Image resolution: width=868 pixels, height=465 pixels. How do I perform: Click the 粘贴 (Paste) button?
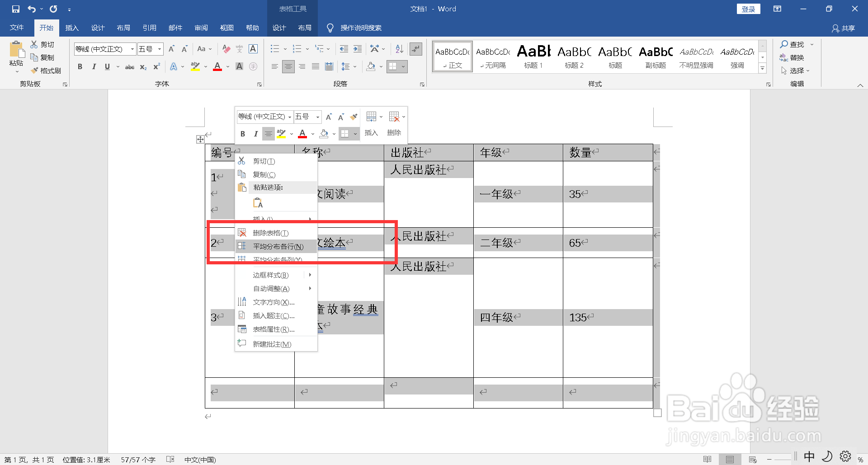pos(15,54)
